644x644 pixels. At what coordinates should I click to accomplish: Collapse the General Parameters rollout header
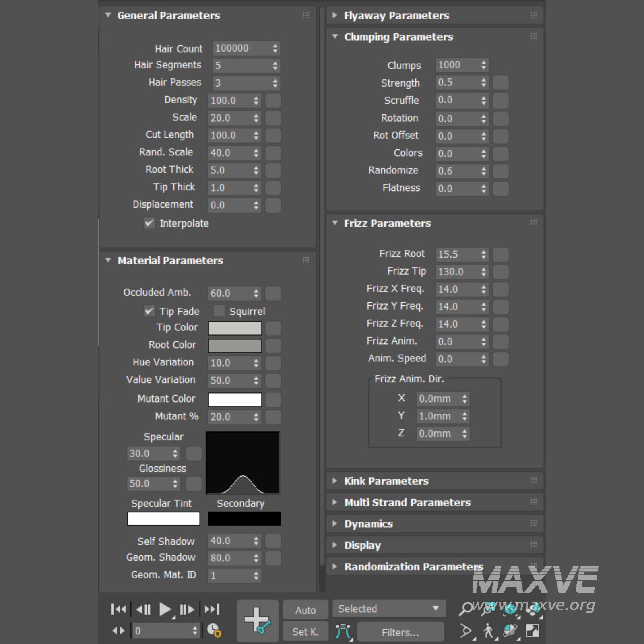pos(168,15)
